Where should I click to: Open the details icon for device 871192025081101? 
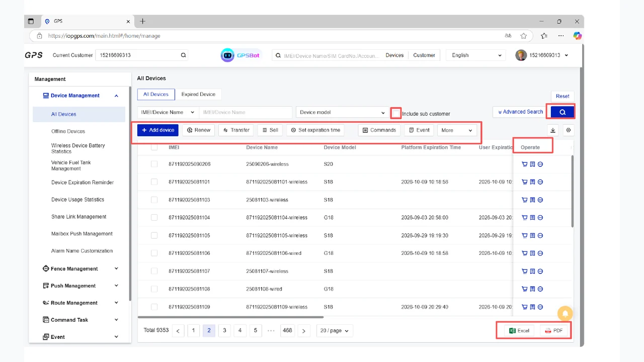532,182
